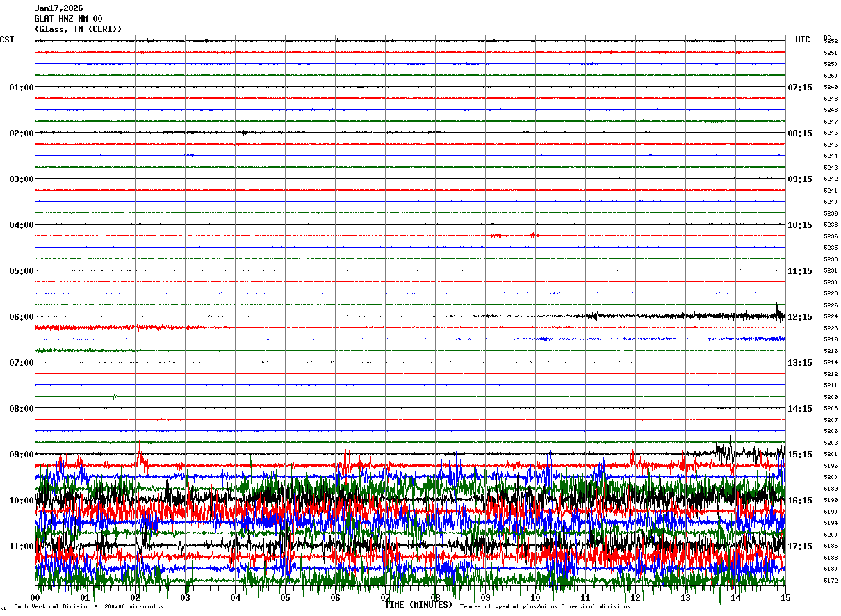
Task: Click minute-axis tick label "05" at bottom
Action: coord(286,598)
